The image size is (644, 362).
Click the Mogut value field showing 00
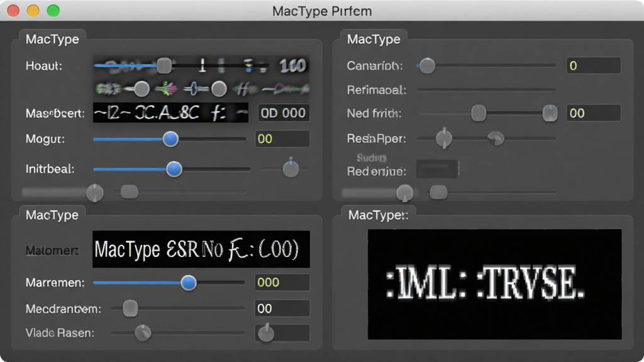click(x=282, y=139)
